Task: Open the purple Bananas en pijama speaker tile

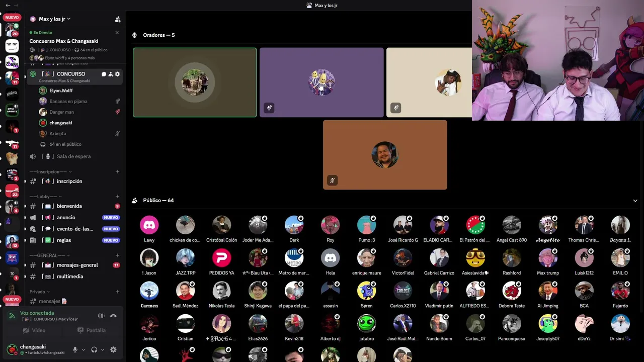Action: point(321,82)
